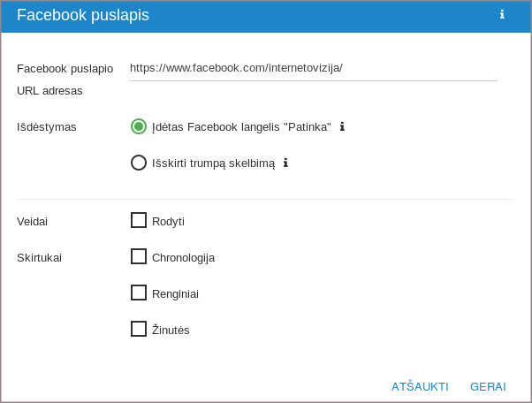Click the "Skirtukai" row label
Image resolution: width=532 pixels, height=403 pixels.
39,257
